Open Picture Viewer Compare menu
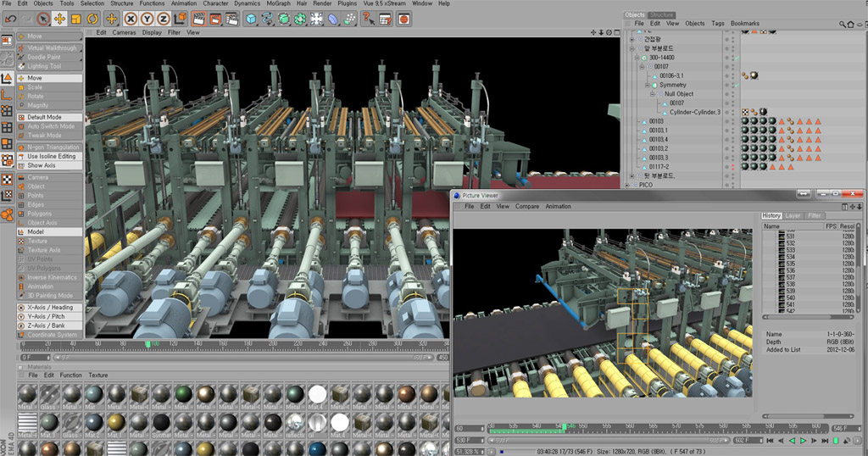The image size is (868, 456). [x=527, y=207]
